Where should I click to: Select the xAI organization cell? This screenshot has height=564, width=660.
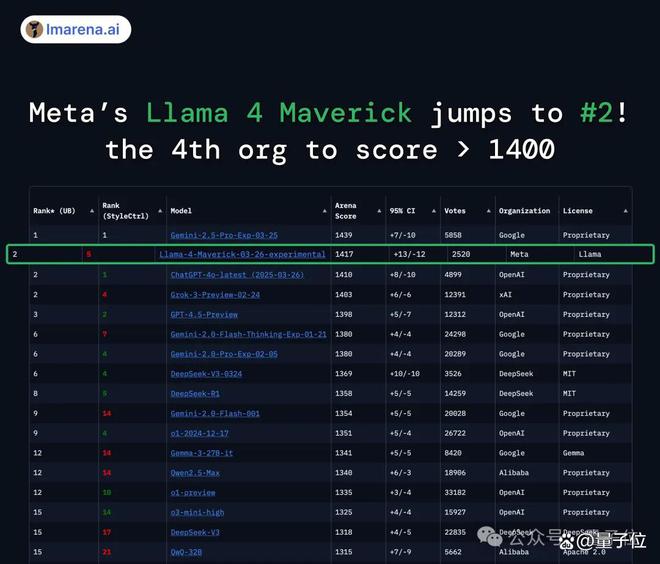pos(505,295)
